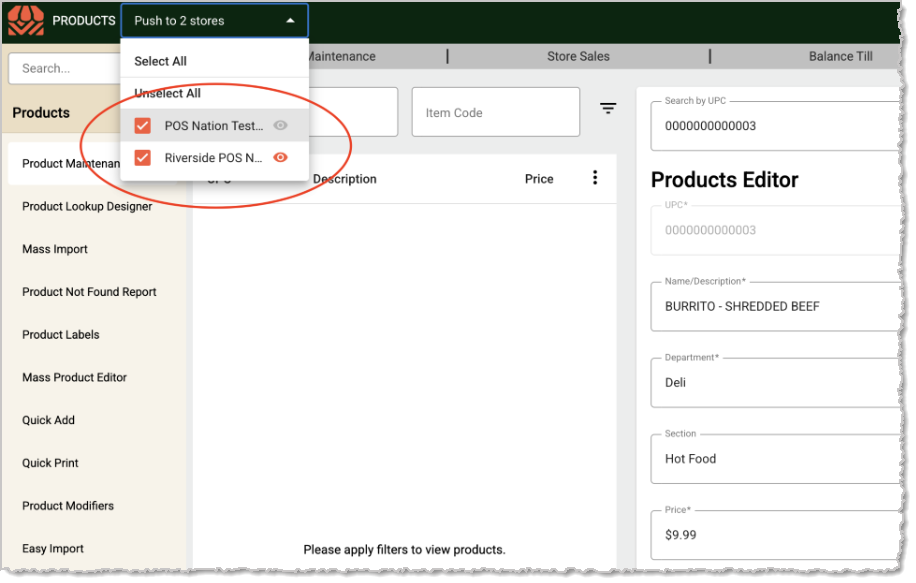This screenshot has width=916, height=583.
Task: Toggle eye icon for Riverside POS store
Action: (x=280, y=158)
